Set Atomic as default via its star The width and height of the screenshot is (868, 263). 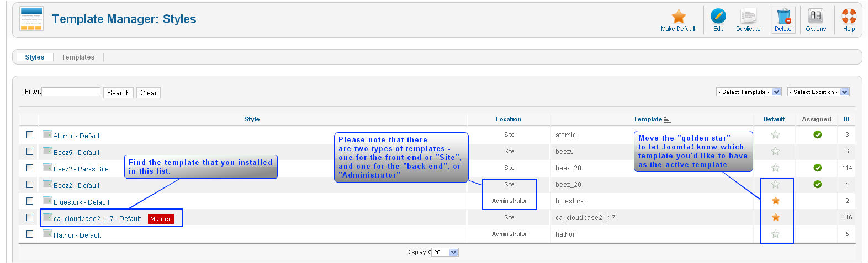click(775, 135)
